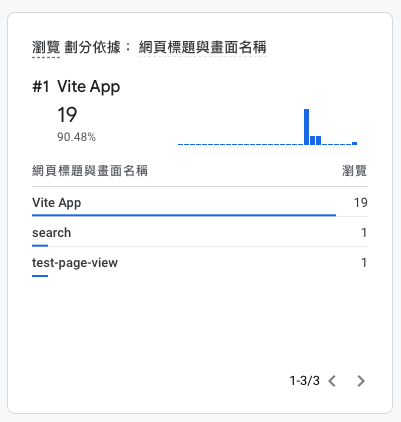Screen dimensions: 401x422
Task: Click the #1 Vite App heading
Action: point(76,87)
